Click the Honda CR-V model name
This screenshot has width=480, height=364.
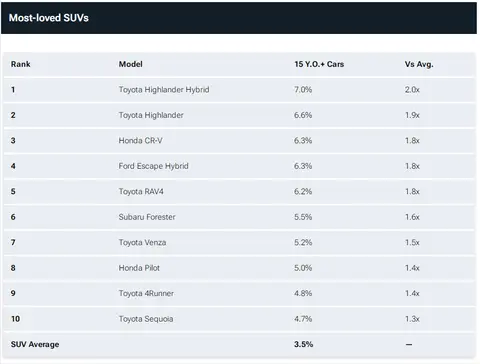coord(140,141)
